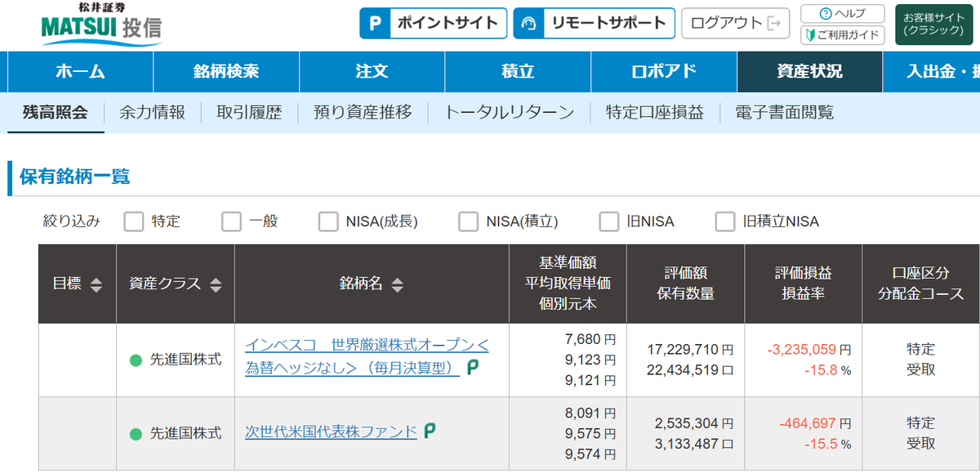The image size is (980, 474).
Task: Open the リモートサポート button
Action: tap(595, 23)
